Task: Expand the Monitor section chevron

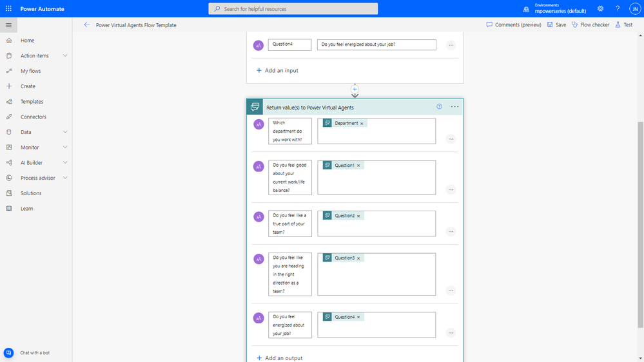Action: point(65,147)
